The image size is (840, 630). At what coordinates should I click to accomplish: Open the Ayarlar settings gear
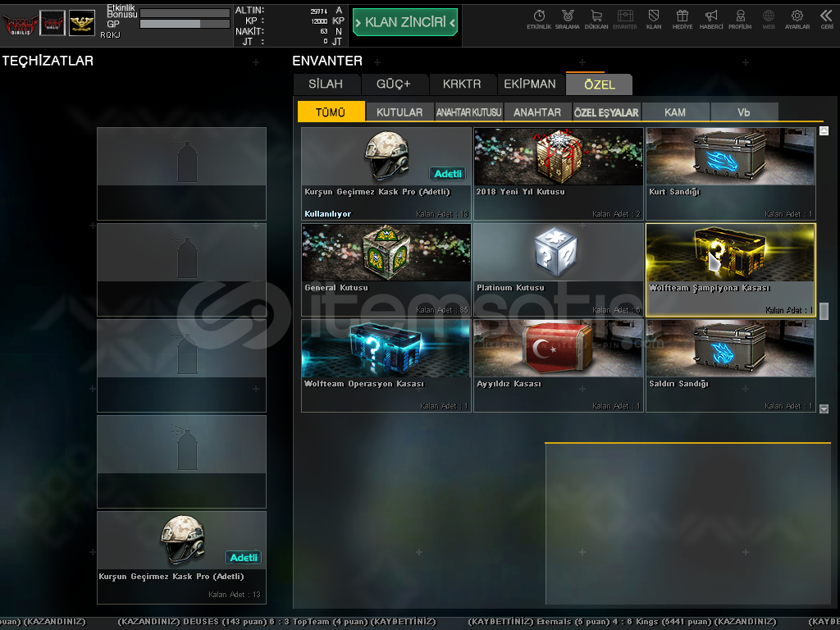[x=797, y=20]
